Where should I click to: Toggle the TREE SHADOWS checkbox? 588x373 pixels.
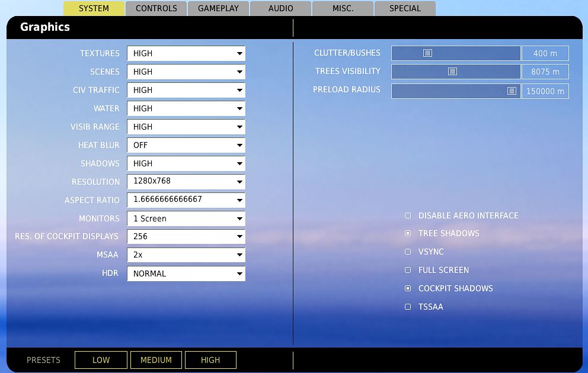(x=408, y=233)
